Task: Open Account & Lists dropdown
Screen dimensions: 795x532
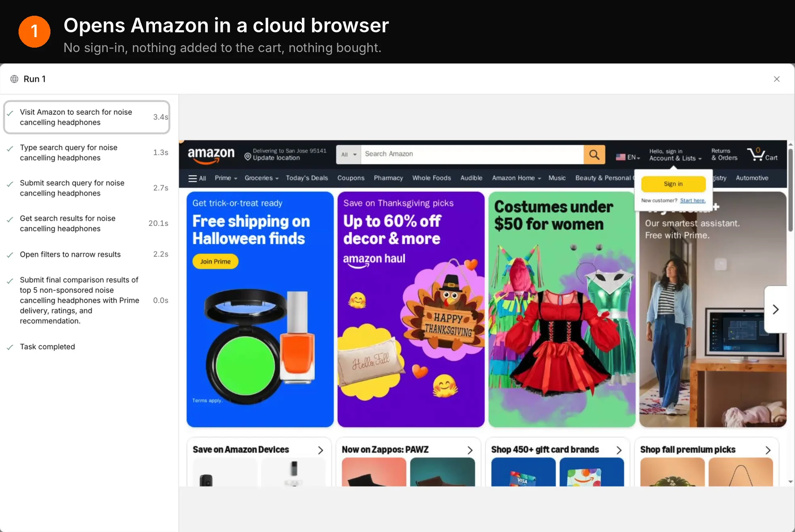Action: [675, 155]
